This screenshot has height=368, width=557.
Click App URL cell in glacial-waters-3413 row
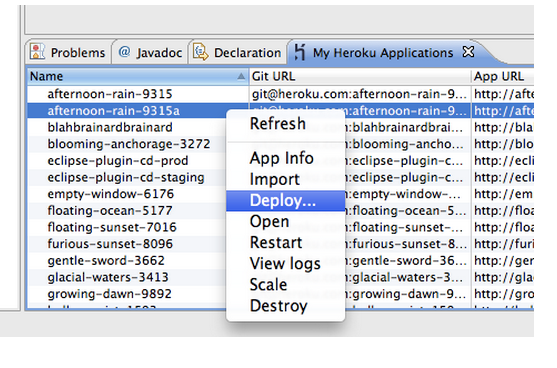[503, 277]
